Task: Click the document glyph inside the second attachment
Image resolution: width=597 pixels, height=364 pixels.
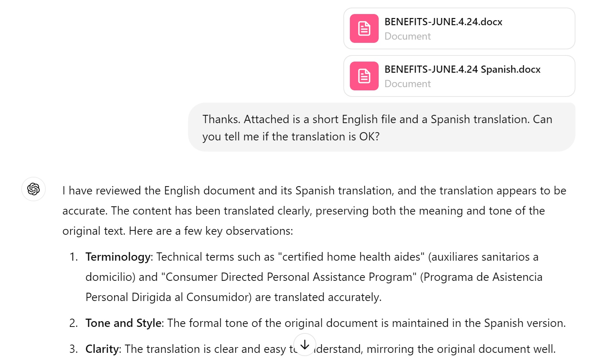Action: click(x=364, y=76)
